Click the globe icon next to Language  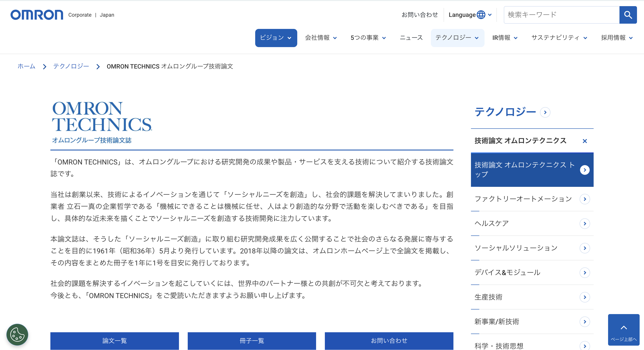pyautogui.click(x=481, y=15)
